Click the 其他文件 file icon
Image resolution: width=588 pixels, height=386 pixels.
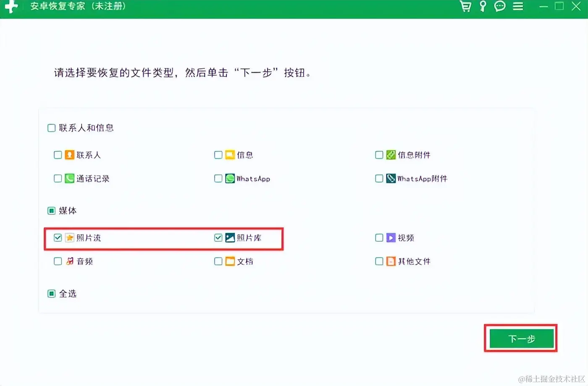(391, 261)
